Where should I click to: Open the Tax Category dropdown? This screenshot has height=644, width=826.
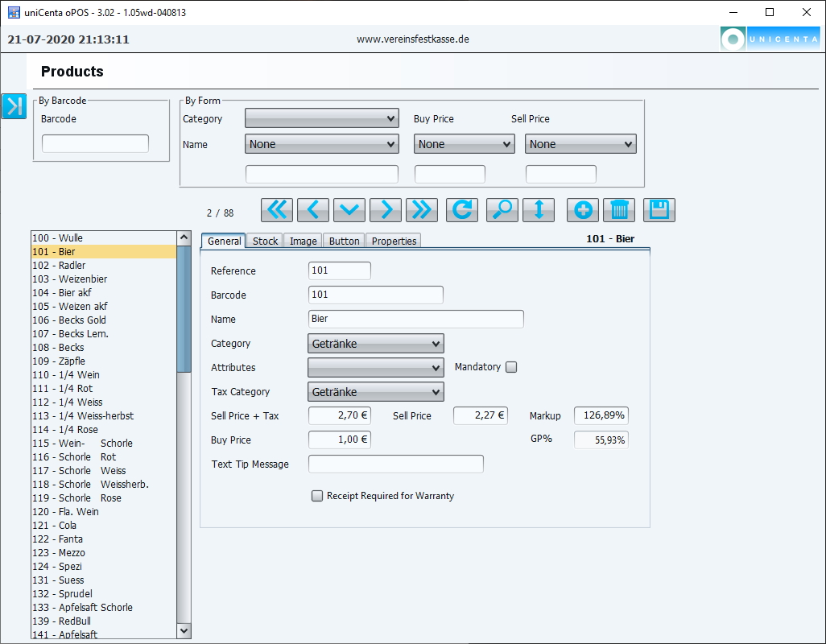[x=376, y=392]
